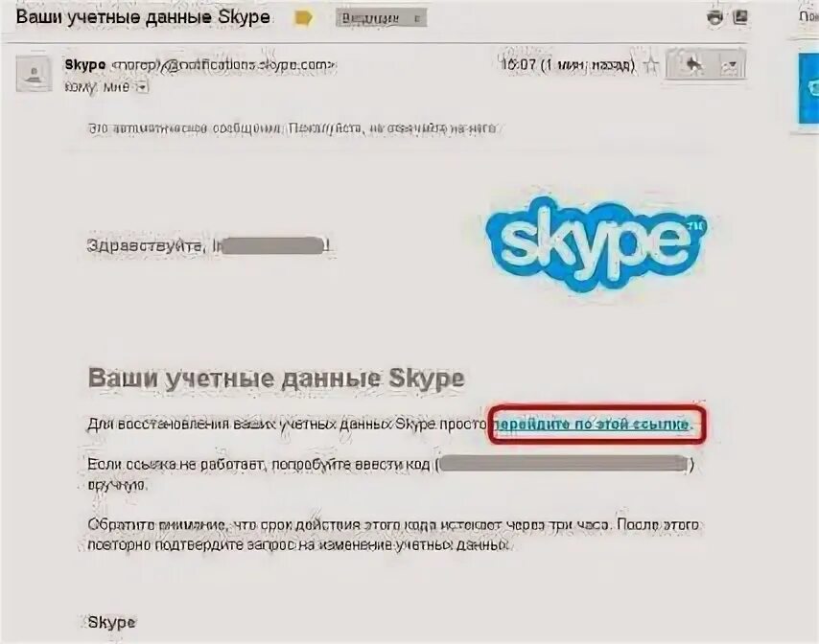Screen dimensions: 819x644
Task: Click the email subject 'Ваши учетные данные Skype' title
Action: [143, 16]
